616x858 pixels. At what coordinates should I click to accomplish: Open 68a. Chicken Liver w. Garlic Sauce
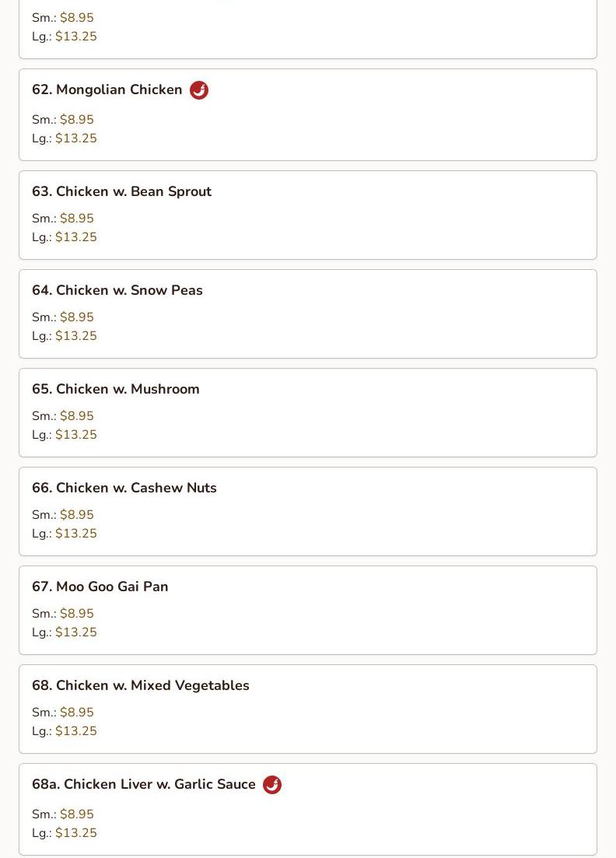(x=143, y=784)
